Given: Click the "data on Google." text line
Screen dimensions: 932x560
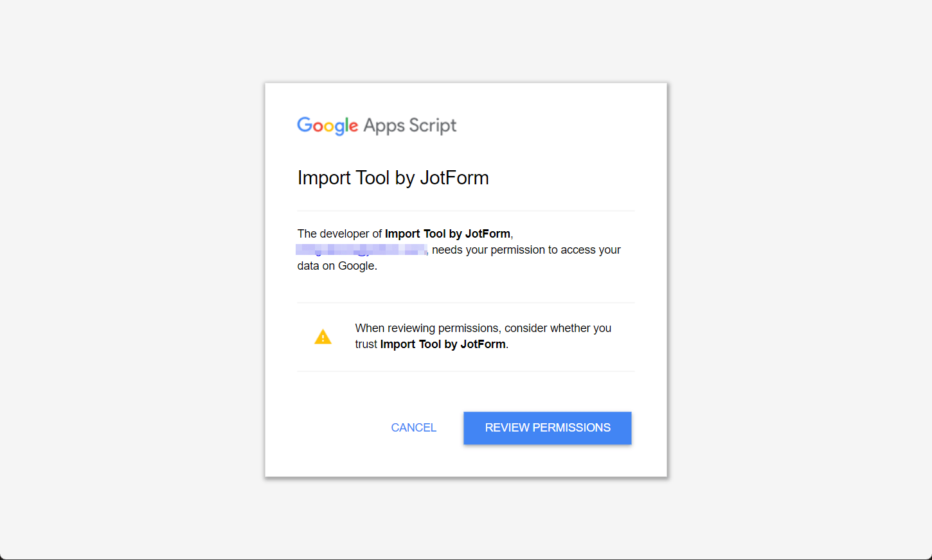Looking at the screenshot, I should click(337, 266).
